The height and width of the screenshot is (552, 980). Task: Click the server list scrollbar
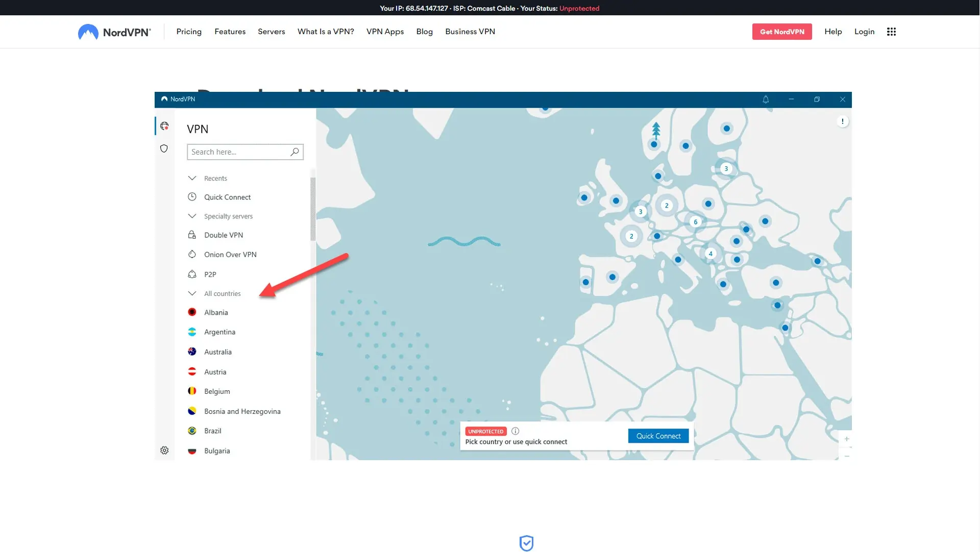click(313, 209)
